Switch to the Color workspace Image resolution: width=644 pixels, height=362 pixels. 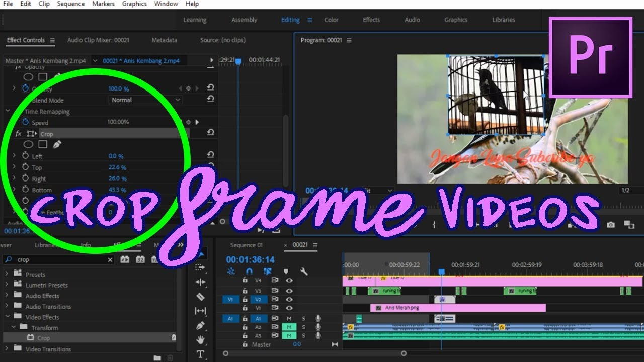(331, 20)
